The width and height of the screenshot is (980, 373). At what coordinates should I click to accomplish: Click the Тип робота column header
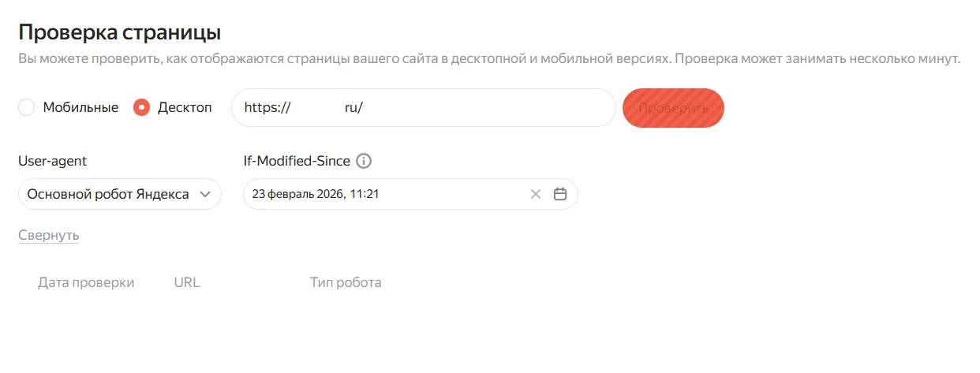pos(346,282)
